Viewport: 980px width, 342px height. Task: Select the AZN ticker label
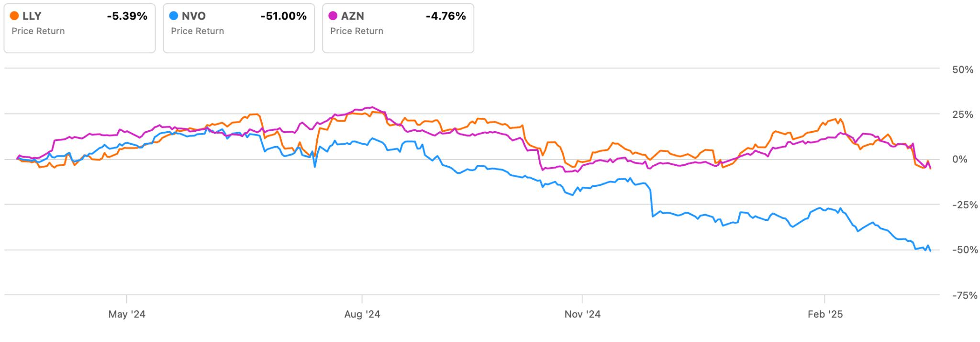click(353, 16)
